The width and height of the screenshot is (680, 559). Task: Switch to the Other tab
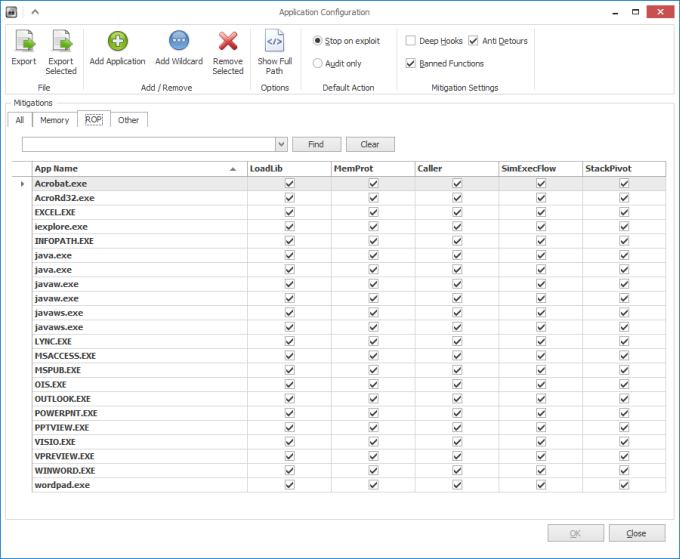coord(129,120)
